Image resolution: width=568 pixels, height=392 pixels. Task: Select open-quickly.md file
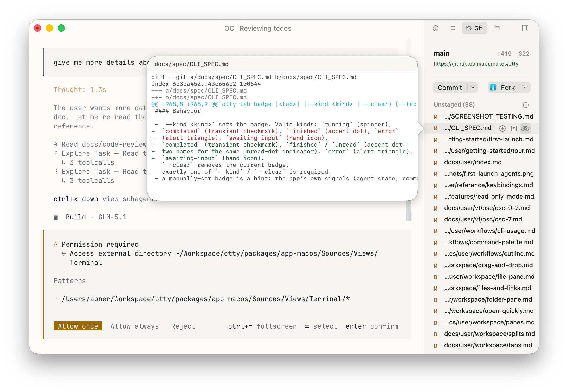pos(482,311)
